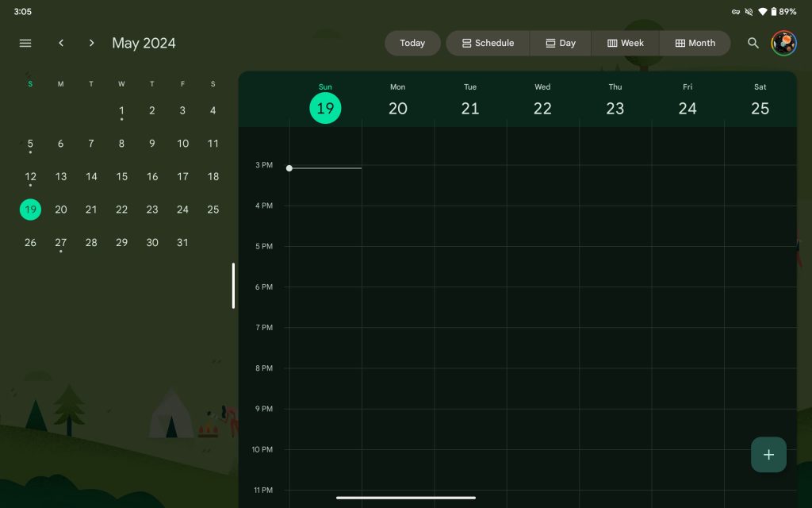Select May 1 in mini calendar
The image size is (812, 508).
[121, 111]
